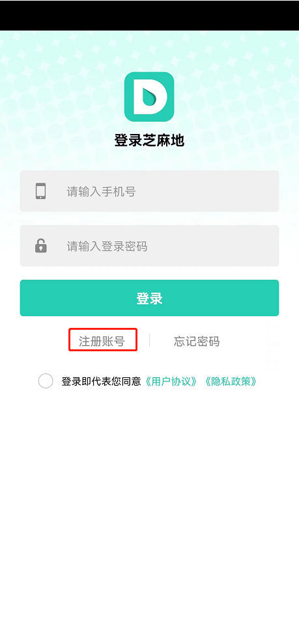Tick the agreement consent circle

46,381
